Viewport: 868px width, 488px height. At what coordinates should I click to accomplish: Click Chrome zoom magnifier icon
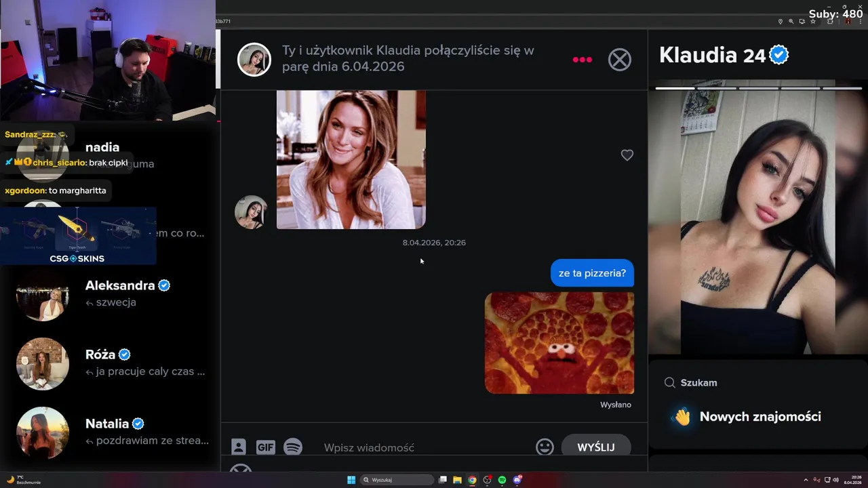click(791, 22)
